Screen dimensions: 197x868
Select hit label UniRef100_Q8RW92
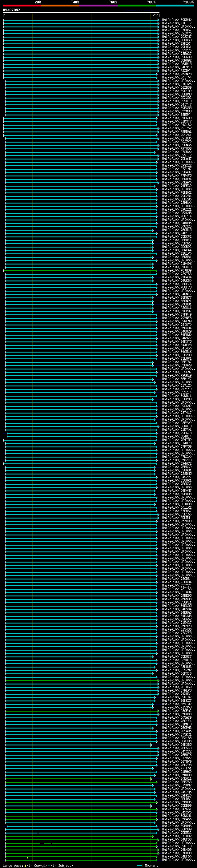pyautogui.click(x=177, y=60)
